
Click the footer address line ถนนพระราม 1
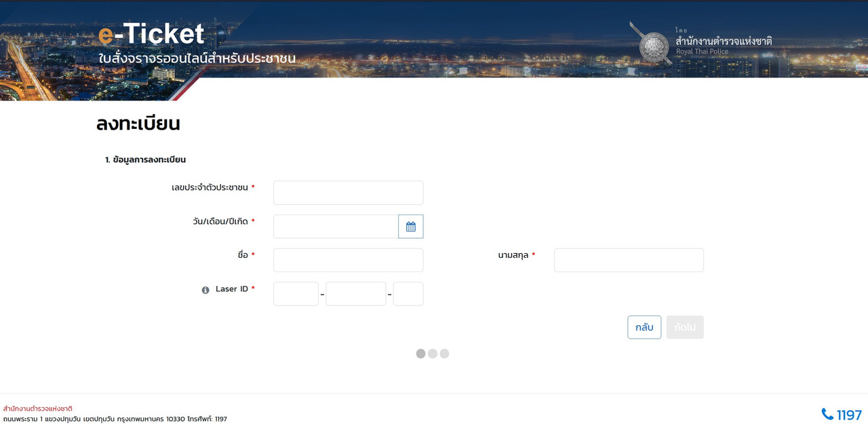115,419
